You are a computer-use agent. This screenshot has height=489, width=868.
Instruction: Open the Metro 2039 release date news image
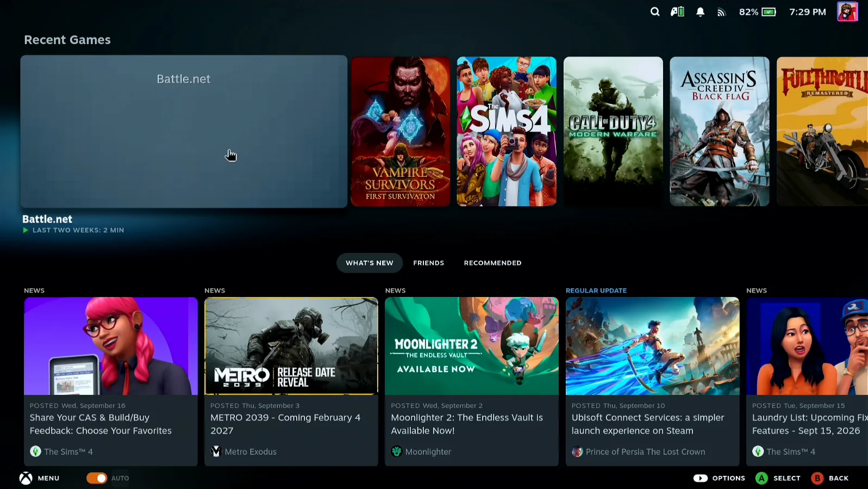(x=291, y=346)
